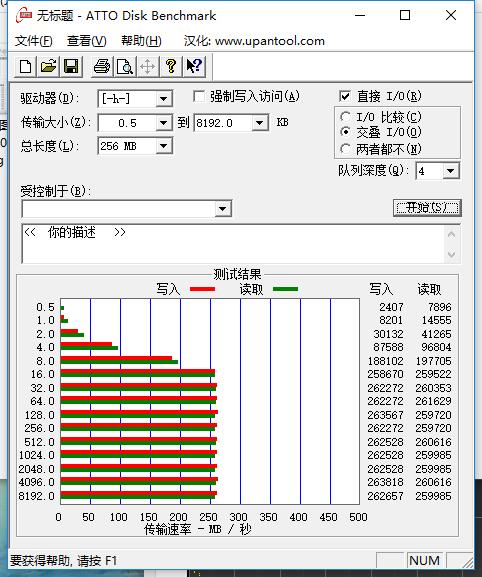Click the write value 262657
The height and width of the screenshot is (577, 482).
point(386,496)
